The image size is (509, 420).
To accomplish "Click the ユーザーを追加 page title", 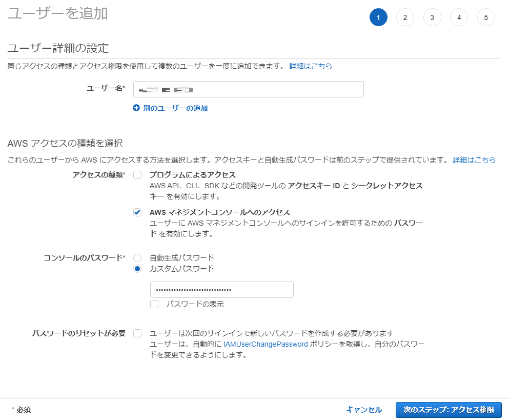I will (x=57, y=14).
